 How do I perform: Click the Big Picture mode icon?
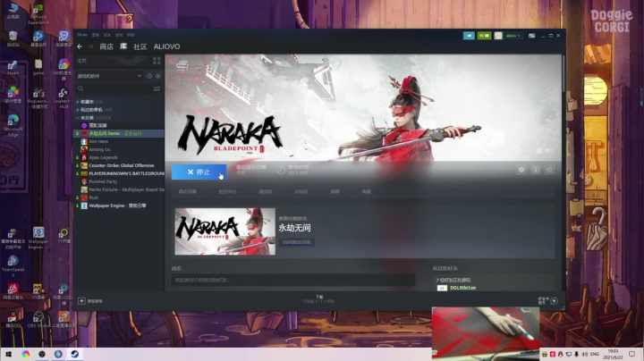[x=532, y=36]
